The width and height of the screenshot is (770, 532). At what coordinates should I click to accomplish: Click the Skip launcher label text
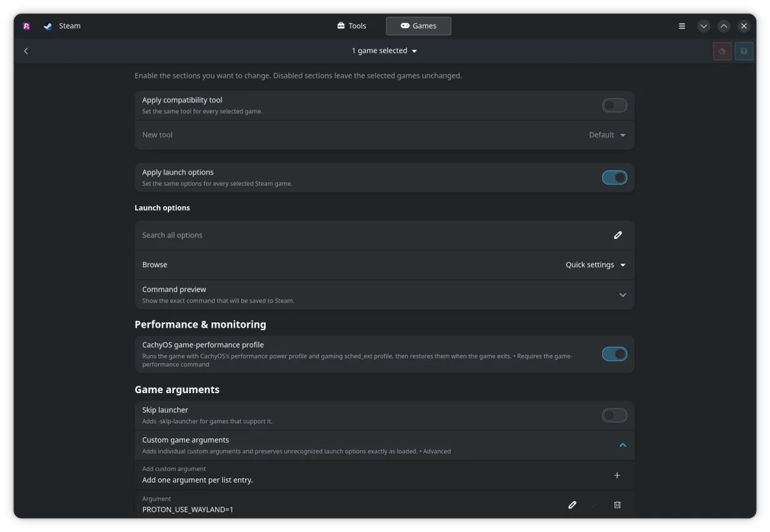point(165,410)
